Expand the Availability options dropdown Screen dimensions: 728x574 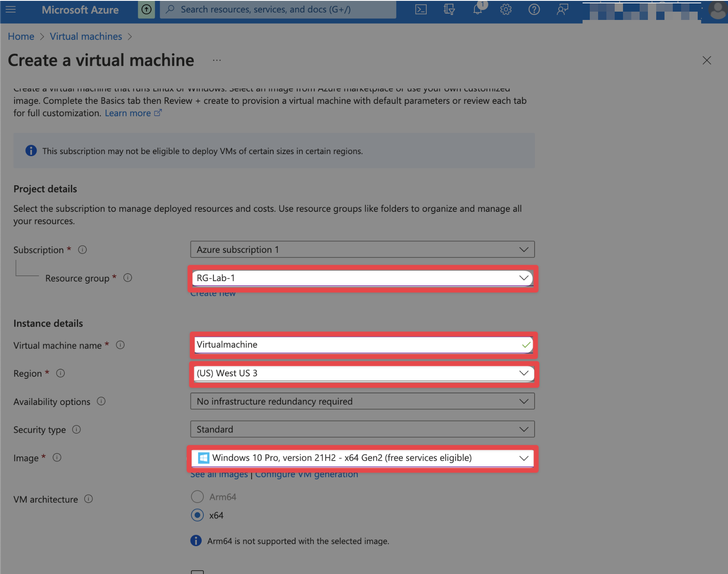tap(524, 401)
